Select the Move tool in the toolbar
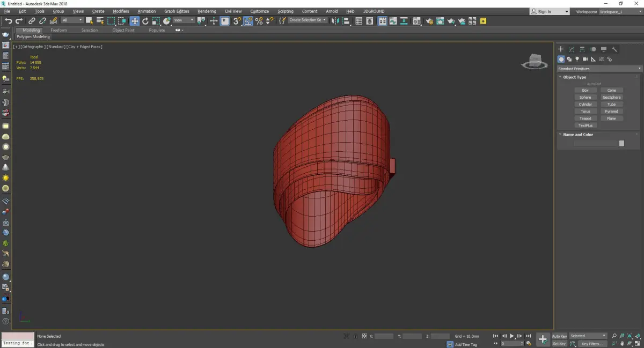This screenshot has width=644, height=348. [x=134, y=21]
